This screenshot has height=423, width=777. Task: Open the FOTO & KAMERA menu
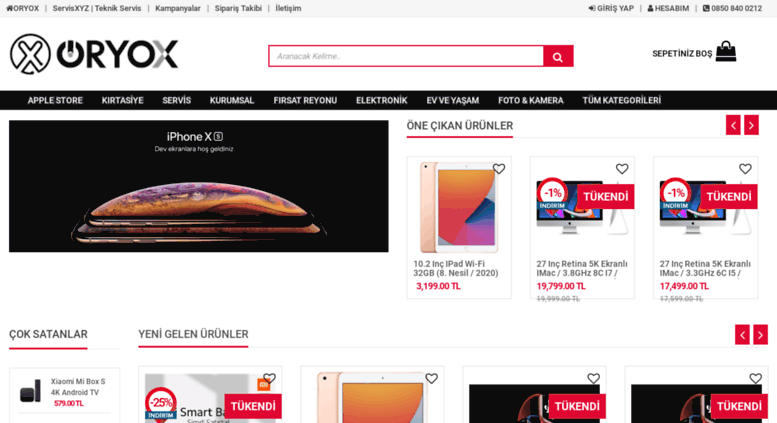point(531,101)
